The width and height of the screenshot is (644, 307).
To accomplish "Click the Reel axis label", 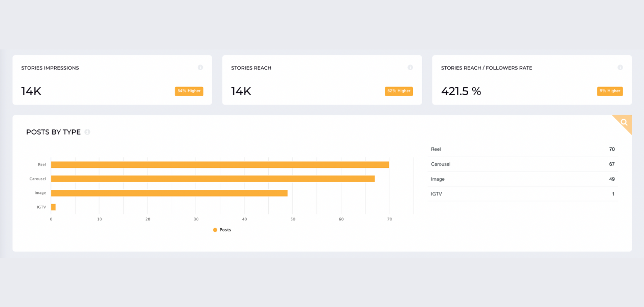I will click(42, 165).
